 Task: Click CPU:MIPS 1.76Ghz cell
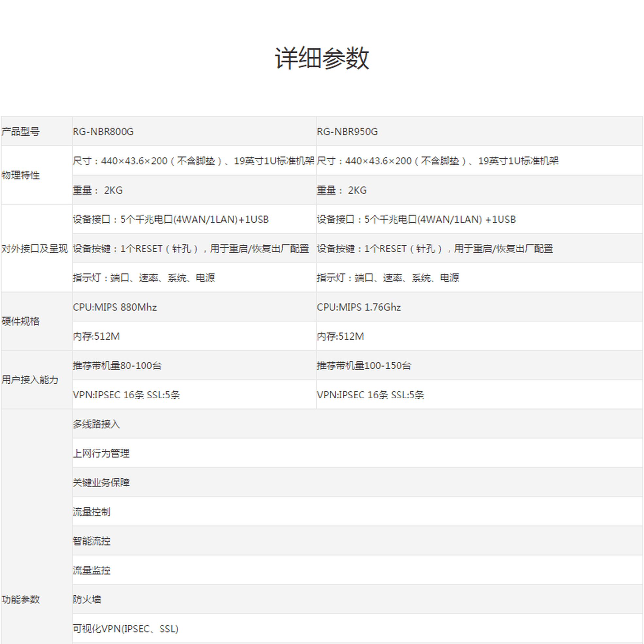(480, 307)
